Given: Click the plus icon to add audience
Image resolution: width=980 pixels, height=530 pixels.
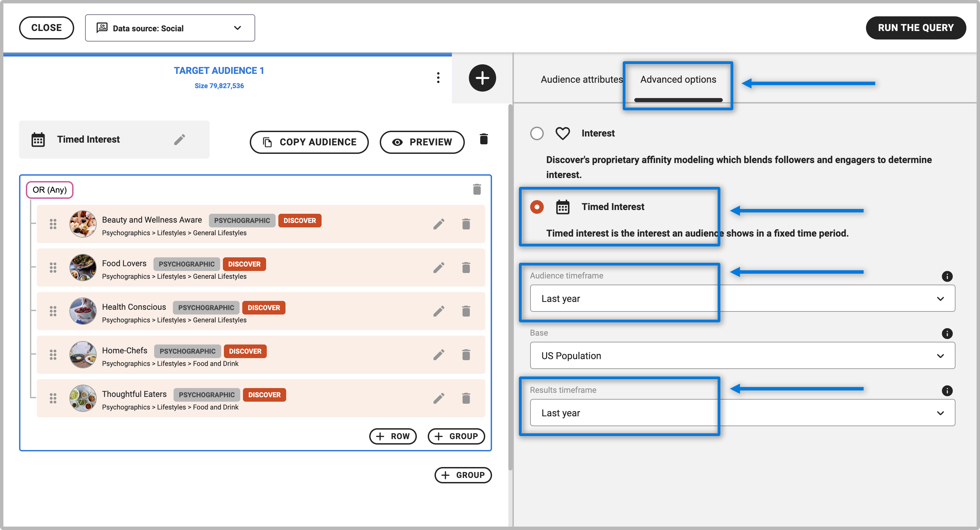Looking at the screenshot, I should [x=482, y=78].
